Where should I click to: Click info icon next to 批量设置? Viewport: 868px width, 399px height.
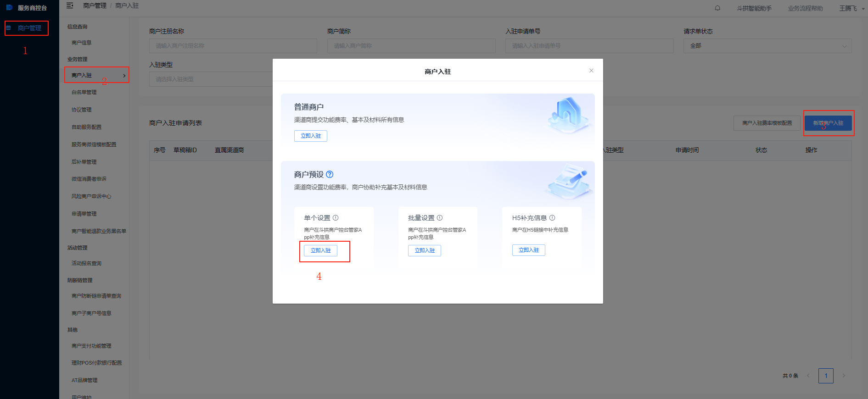coord(440,218)
